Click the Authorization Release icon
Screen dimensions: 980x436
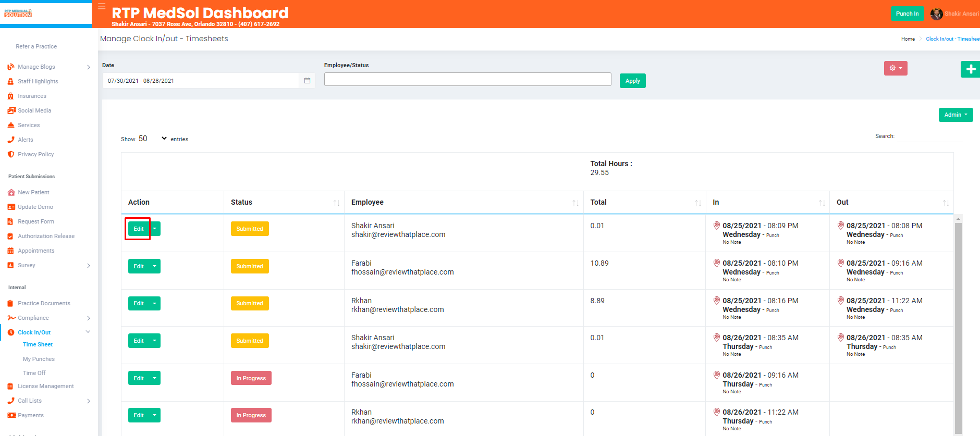tap(11, 236)
